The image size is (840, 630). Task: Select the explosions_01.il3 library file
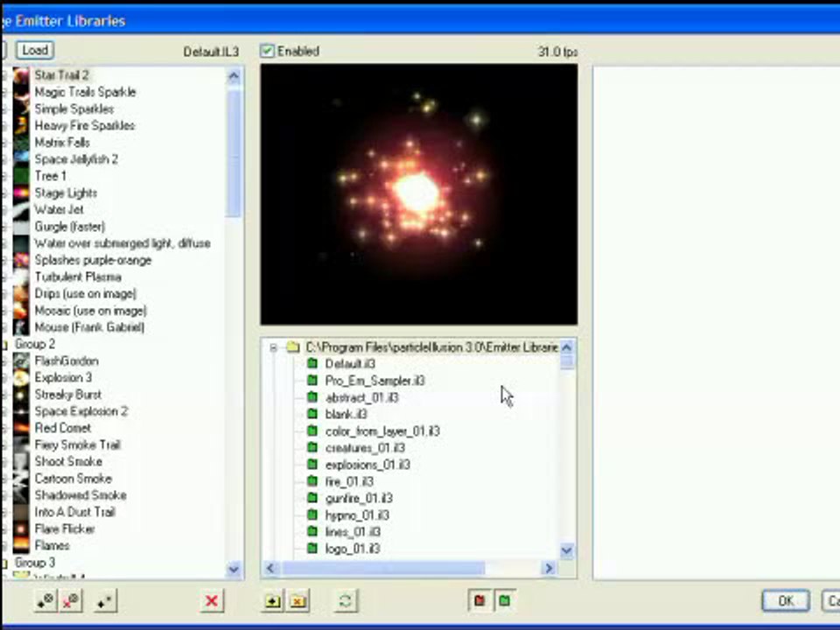coord(367,465)
